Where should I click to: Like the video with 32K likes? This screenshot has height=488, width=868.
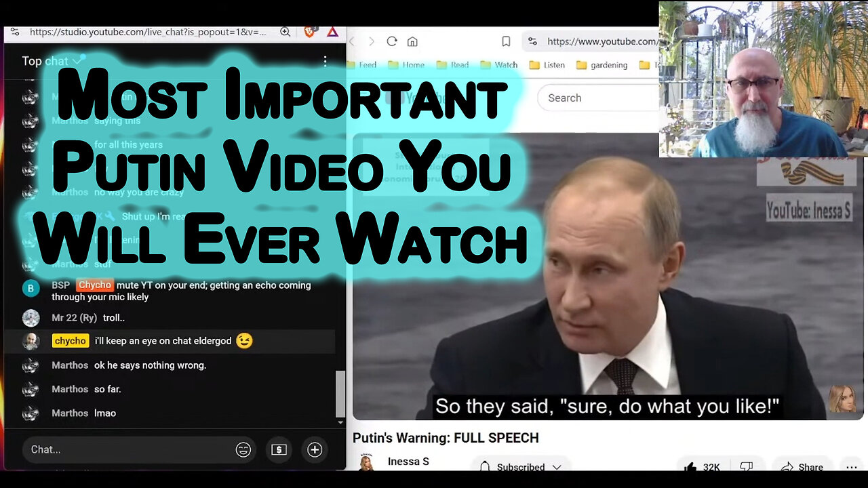tap(701, 466)
